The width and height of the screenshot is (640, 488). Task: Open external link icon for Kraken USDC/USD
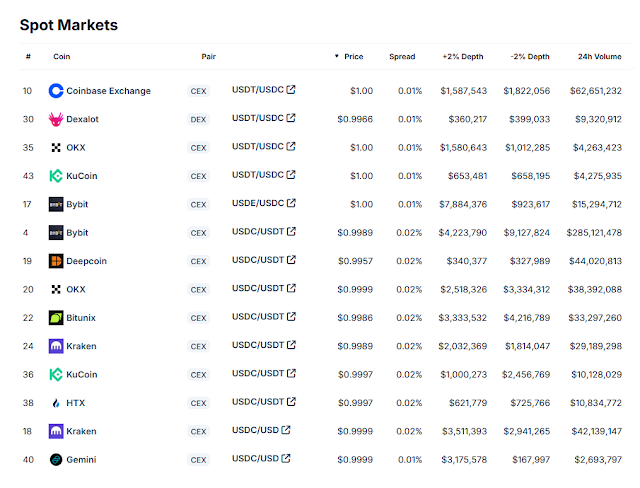click(x=286, y=430)
